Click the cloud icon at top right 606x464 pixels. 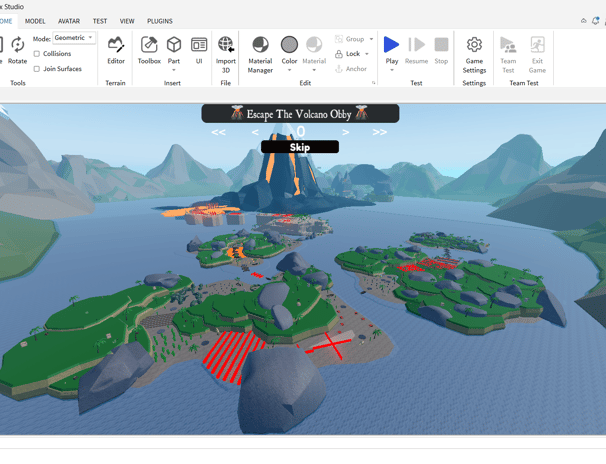pos(584,21)
